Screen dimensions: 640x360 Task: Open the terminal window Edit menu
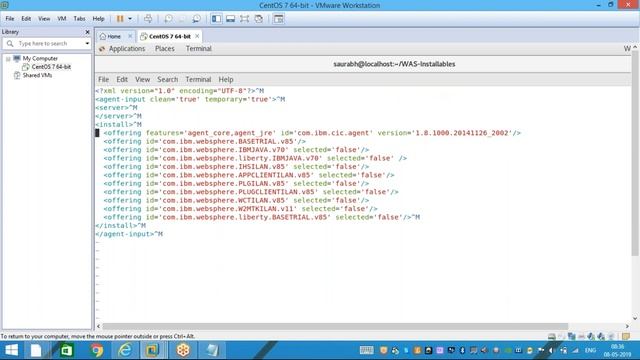[122, 79]
